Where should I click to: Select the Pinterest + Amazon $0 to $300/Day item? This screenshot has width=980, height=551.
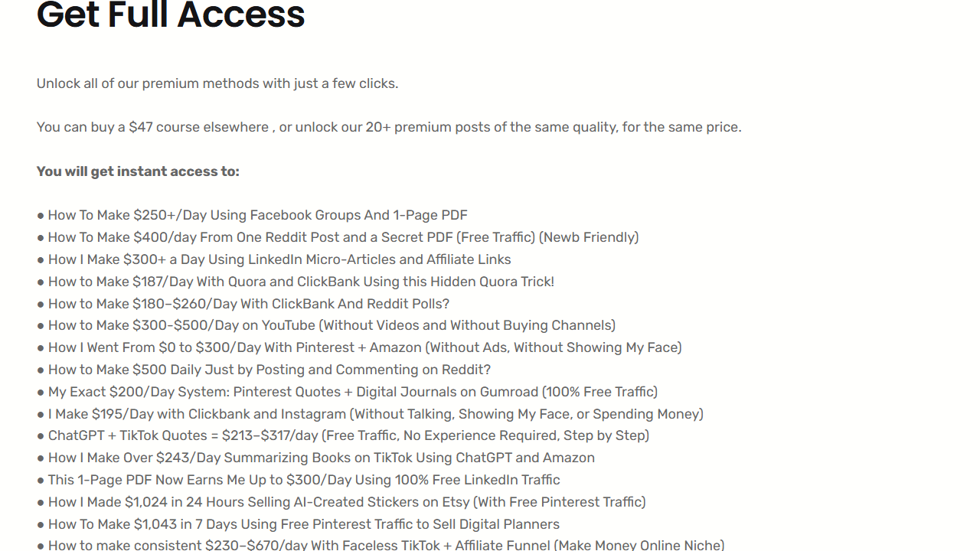tap(359, 347)
